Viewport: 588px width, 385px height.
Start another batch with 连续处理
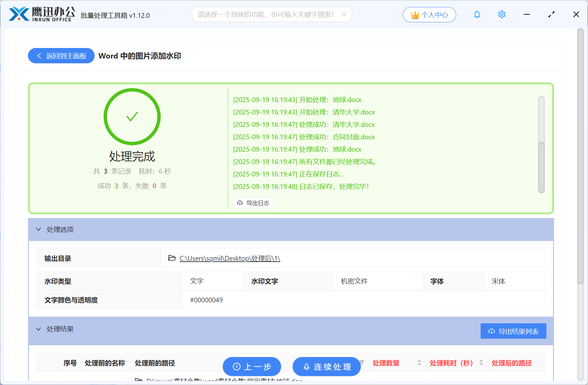[326, 367]
